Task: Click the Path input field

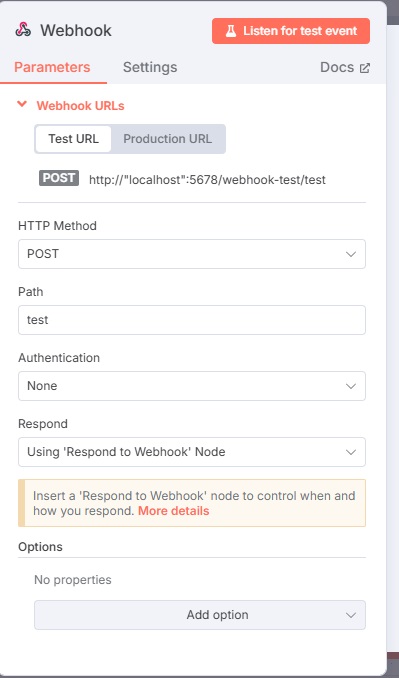Action: 192,320
